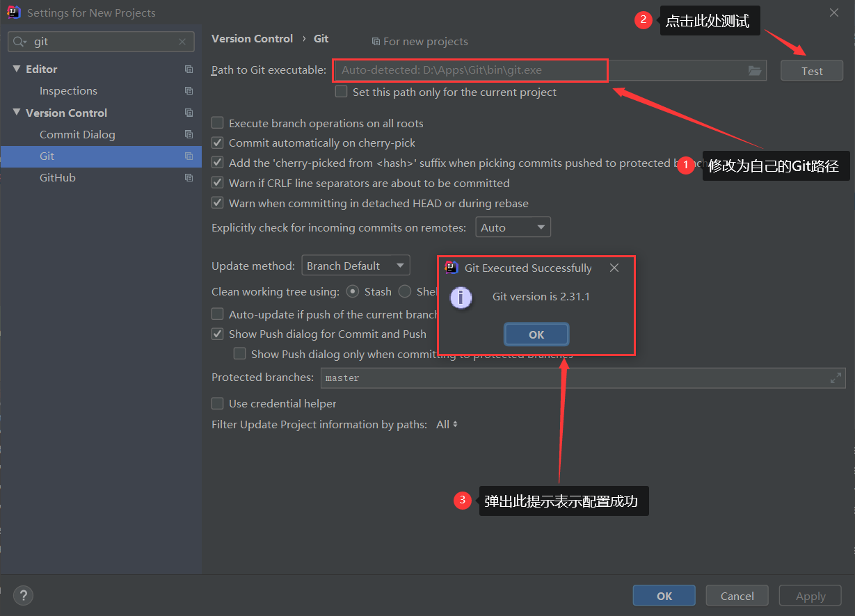Enable 'Show Push dialog only when committing' option
This screenshot has height=616, width=855.
240,354
